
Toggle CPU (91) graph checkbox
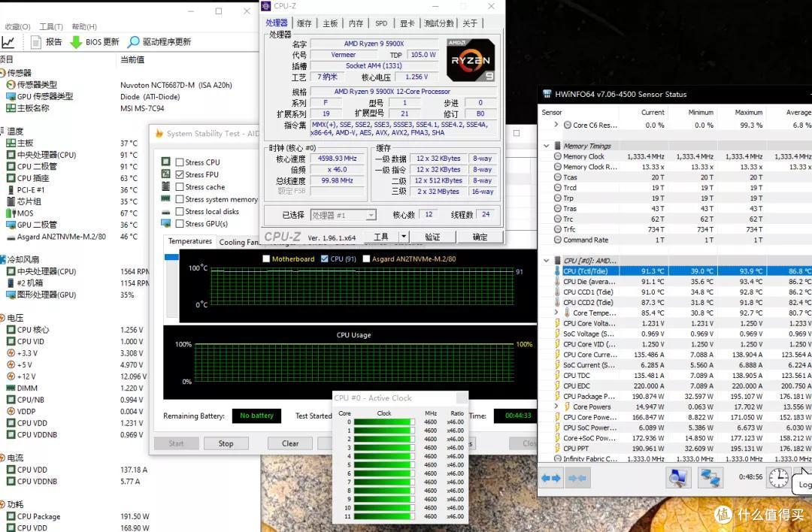click(x=324, y=258)
